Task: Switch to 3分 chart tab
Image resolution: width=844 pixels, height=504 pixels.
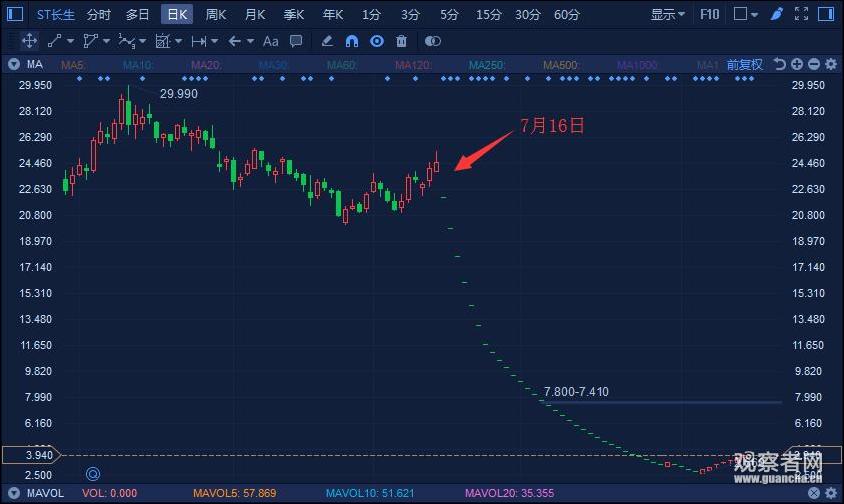Action: (x=410, y=15)
